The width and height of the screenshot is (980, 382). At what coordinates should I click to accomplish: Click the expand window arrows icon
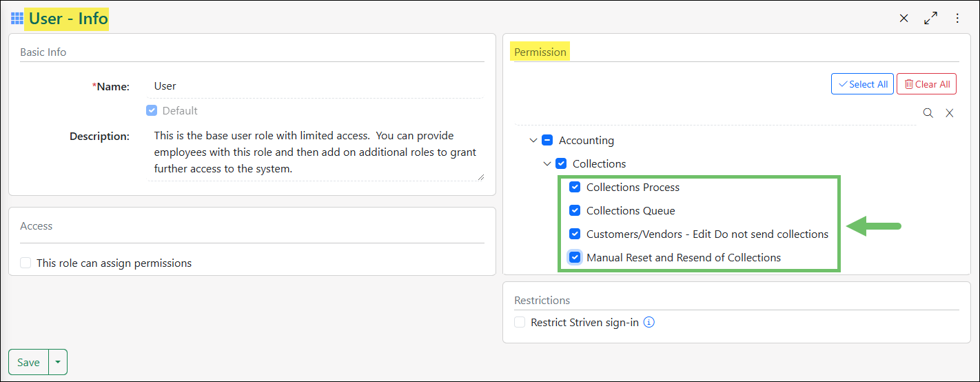click(x=930, y=19)
